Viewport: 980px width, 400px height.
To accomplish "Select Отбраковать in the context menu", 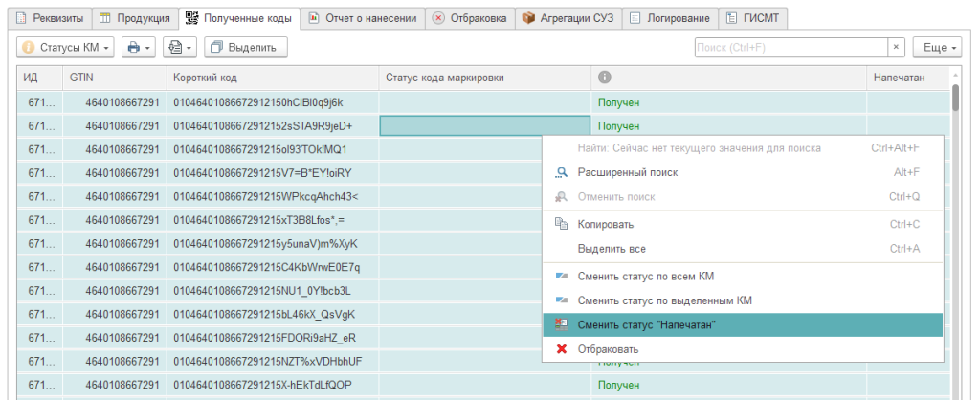I will pos(743,349).
